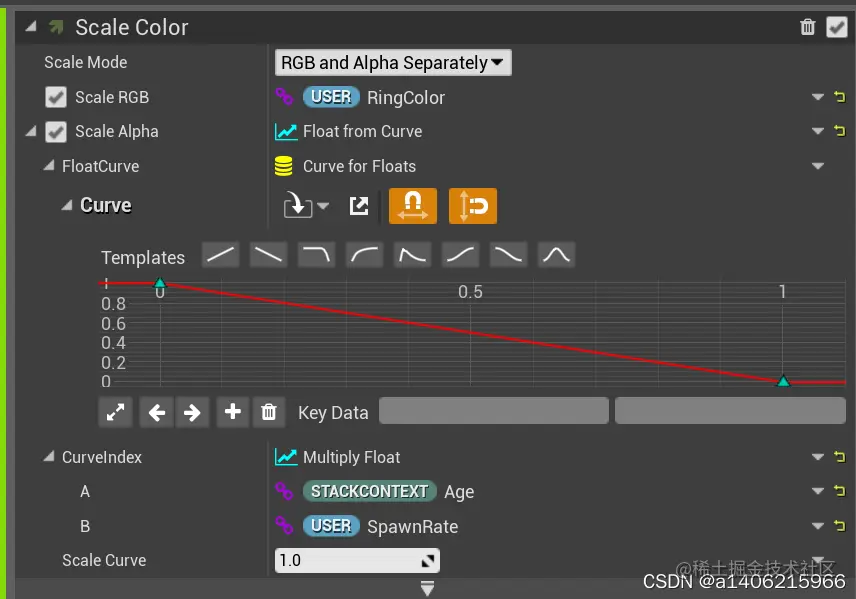Apply the linear ramp up curve template
Screen dimensions: 856x599
(x=221, y=255)
